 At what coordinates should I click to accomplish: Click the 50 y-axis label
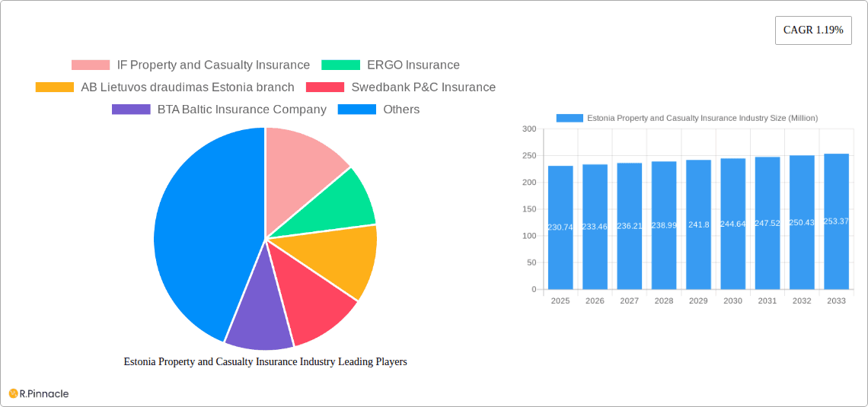pos(531,262)
